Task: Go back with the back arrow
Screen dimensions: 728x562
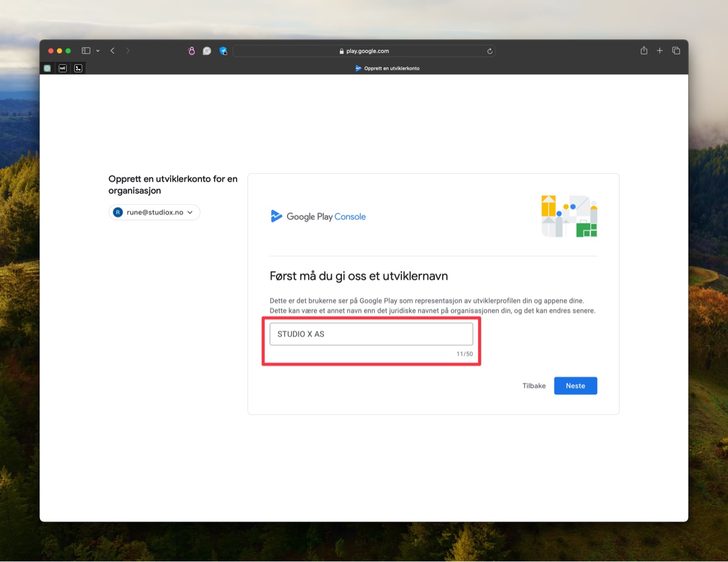Action: coord(112,51)
